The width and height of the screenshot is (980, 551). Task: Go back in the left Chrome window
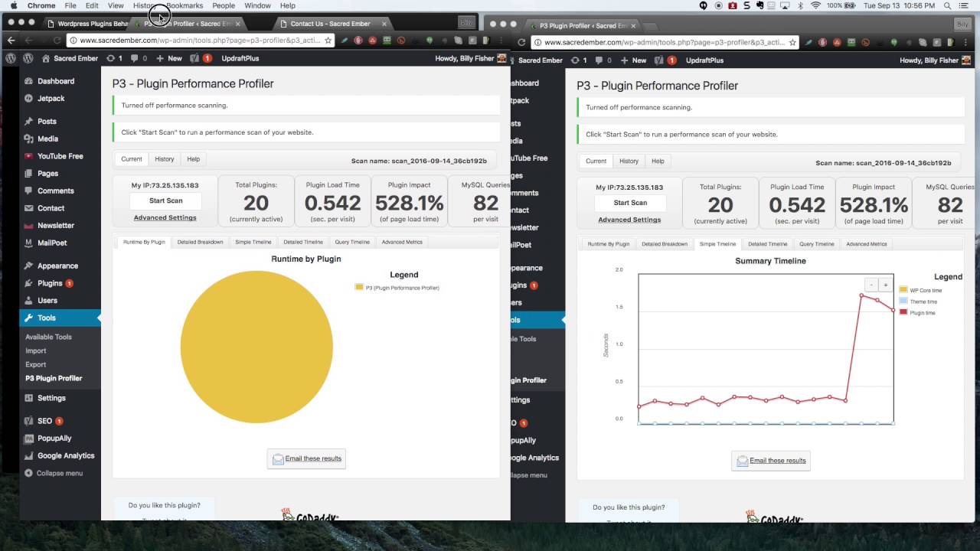tap(11, 41)
